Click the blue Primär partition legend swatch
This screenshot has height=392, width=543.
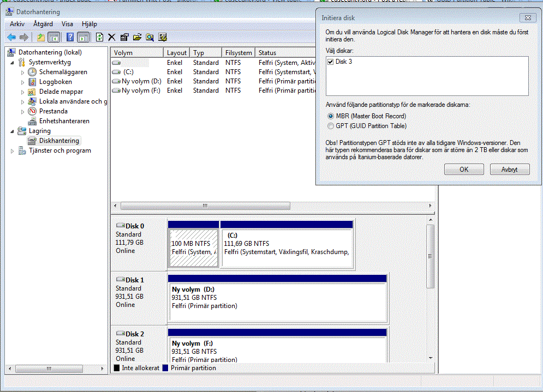(165, 368)
